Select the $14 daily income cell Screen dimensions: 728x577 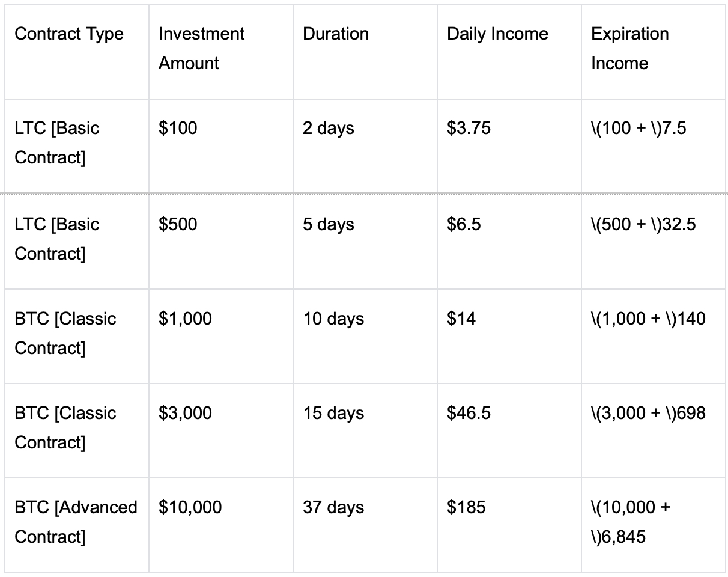[x=461, y=319]
